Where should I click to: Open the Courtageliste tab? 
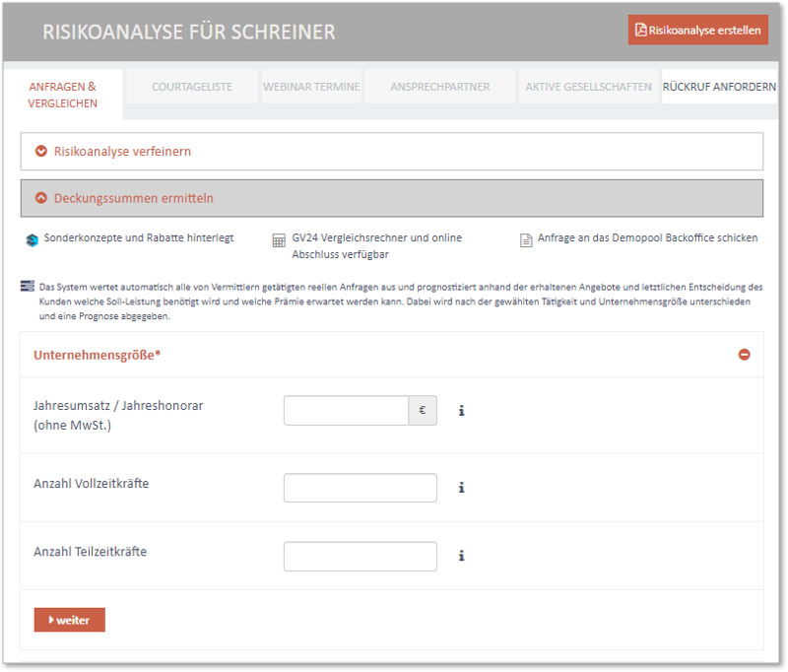click(192, 87)
